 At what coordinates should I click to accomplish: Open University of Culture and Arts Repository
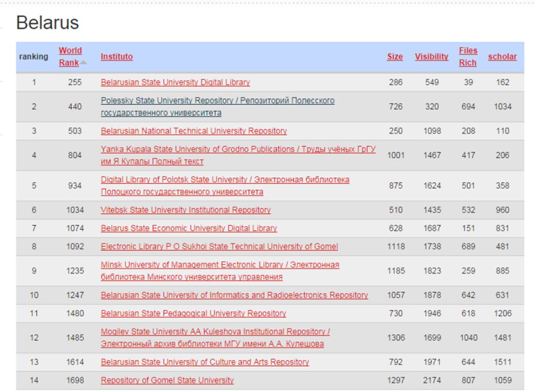(205, 362)
